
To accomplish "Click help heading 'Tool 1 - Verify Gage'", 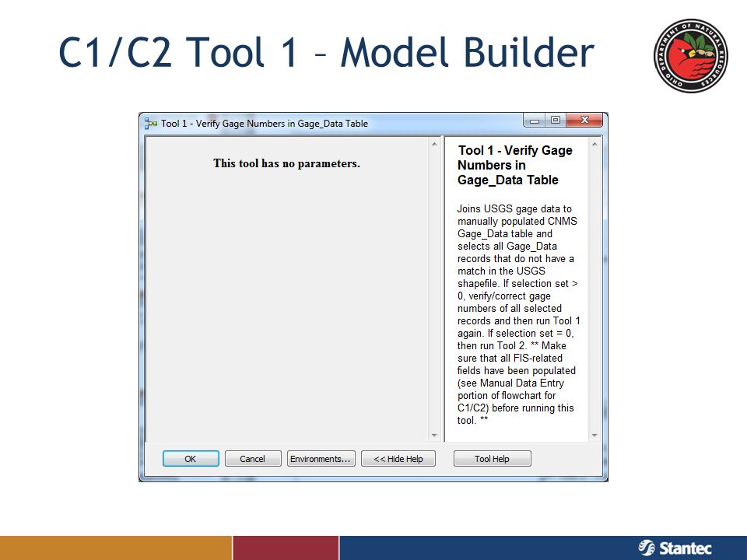I will (515, 150).
